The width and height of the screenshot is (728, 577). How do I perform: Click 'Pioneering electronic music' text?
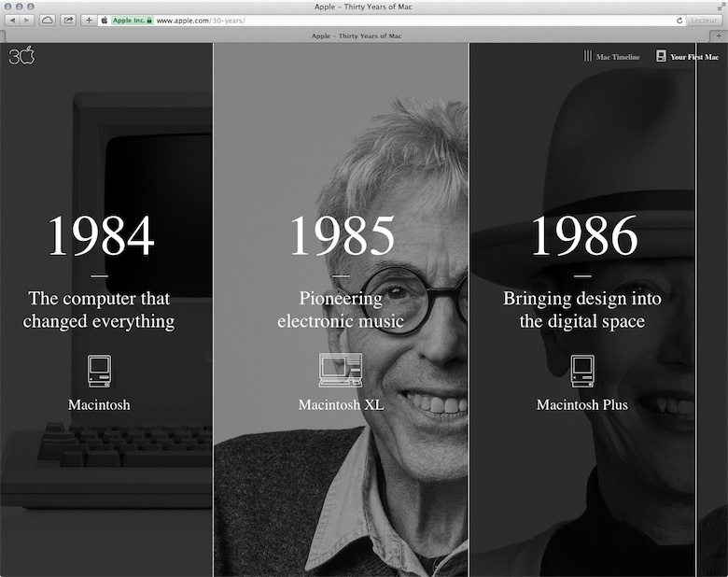pyautogui.click(x=341, y=310)
